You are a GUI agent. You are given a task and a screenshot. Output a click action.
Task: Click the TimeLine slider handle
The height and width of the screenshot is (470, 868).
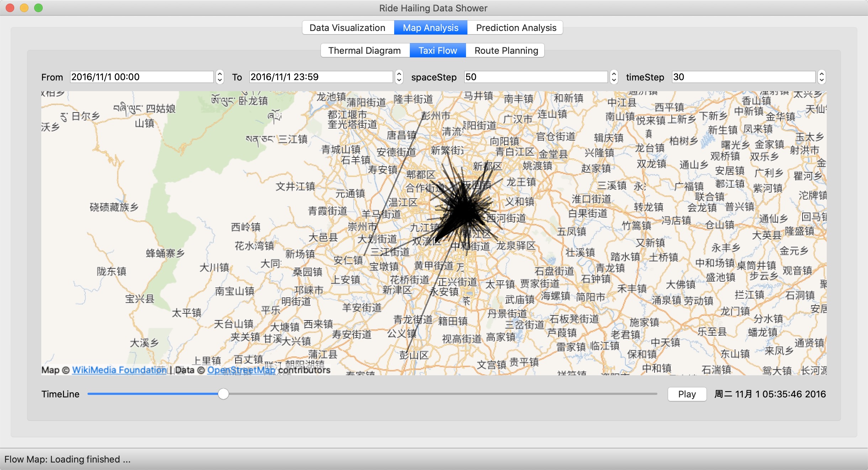[223, 394]
